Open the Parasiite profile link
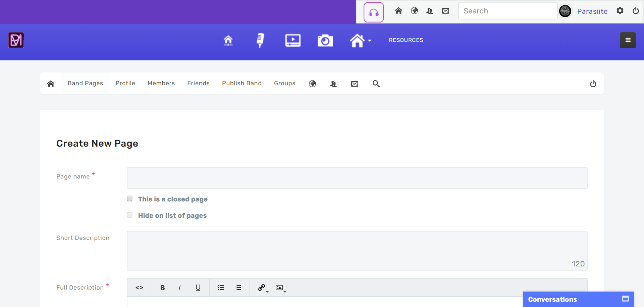The height and width of the screenshot is (307, 644). (x=592, y=11)
